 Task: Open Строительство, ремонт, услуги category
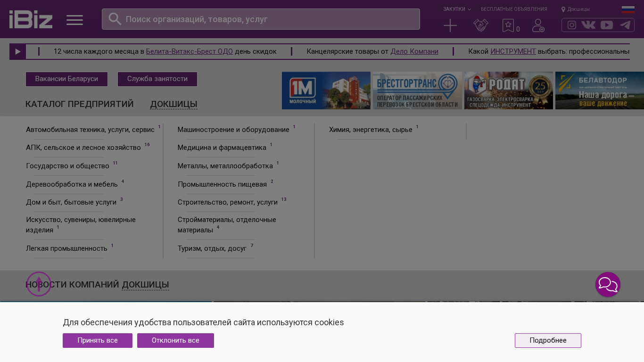click(x=228, y=202)
